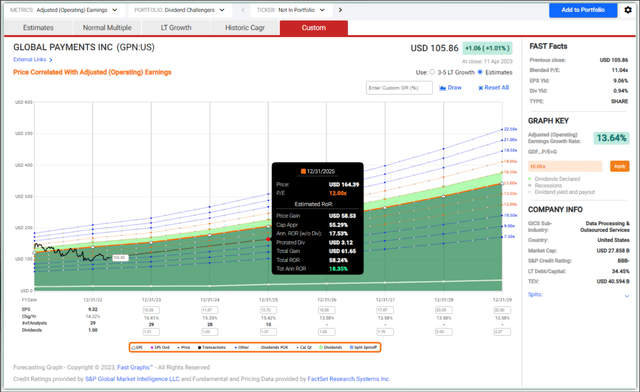Click the External Links chevron icon

pos(51,60)
